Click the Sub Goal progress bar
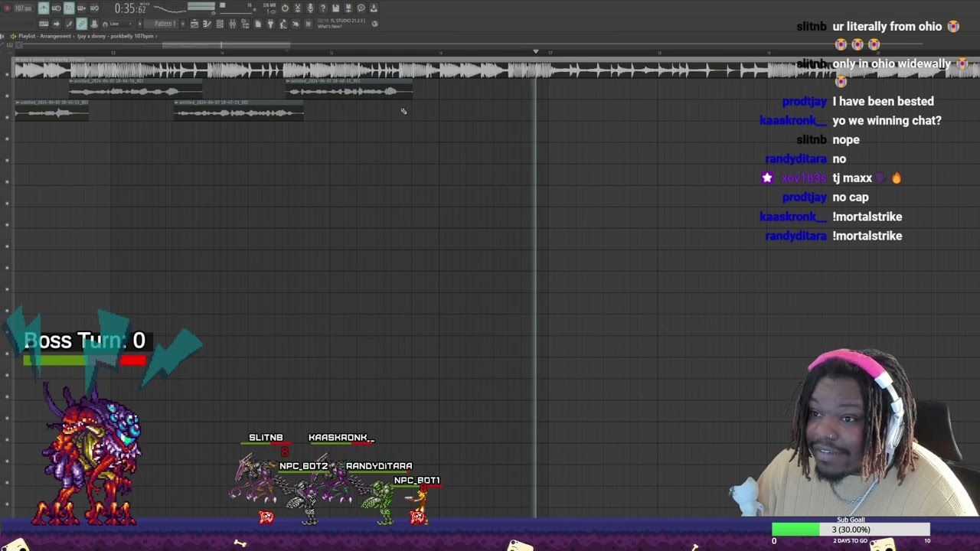 tap(851, 530)
